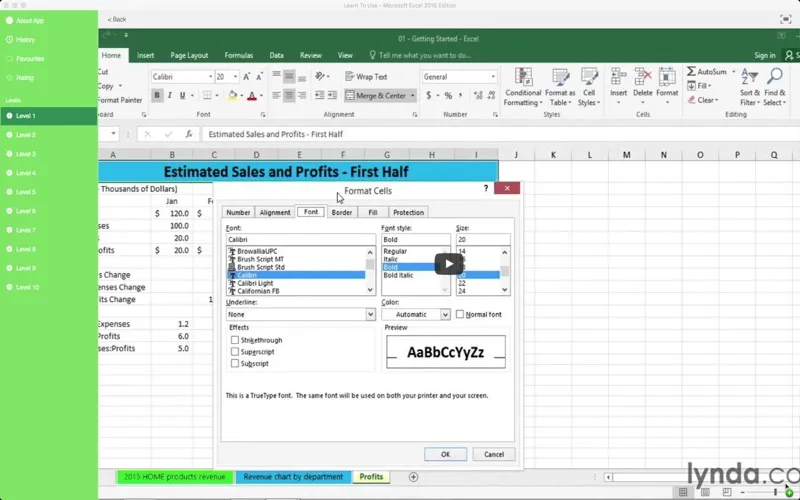This screenshot has width=800, height=500.
Task: Open Format as Table
Action: click(x=560, y=87)
